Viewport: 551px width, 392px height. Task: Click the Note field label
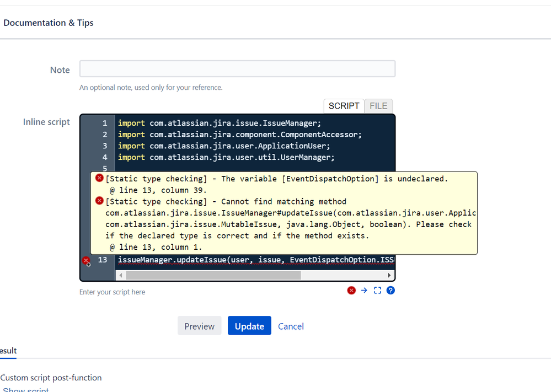[60, 70]
